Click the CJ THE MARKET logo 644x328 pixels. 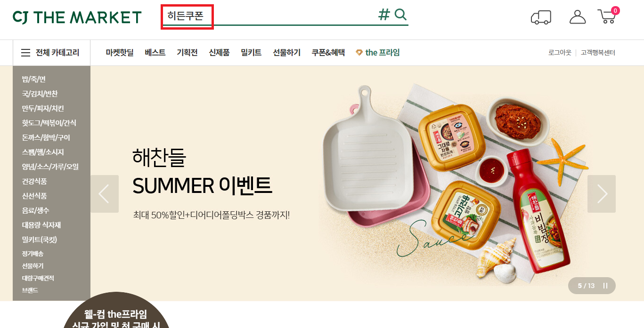pos(77,17)
